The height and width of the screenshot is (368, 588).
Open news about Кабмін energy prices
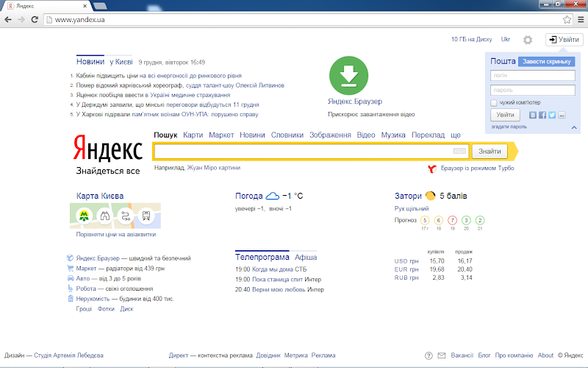pyautogui.click(x=159, y=76)
